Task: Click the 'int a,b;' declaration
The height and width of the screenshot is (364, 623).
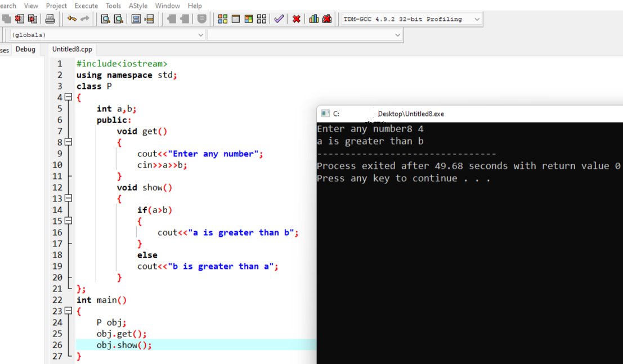Action: coord(116,109)
